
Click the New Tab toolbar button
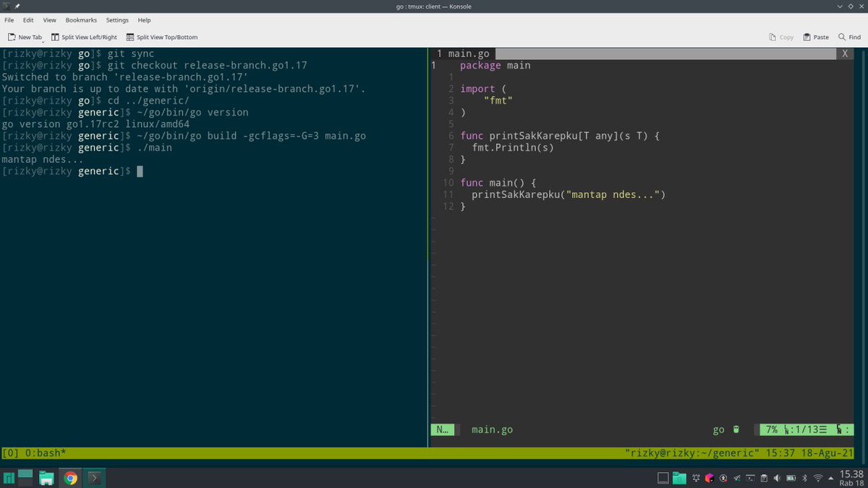click(25, 37)
